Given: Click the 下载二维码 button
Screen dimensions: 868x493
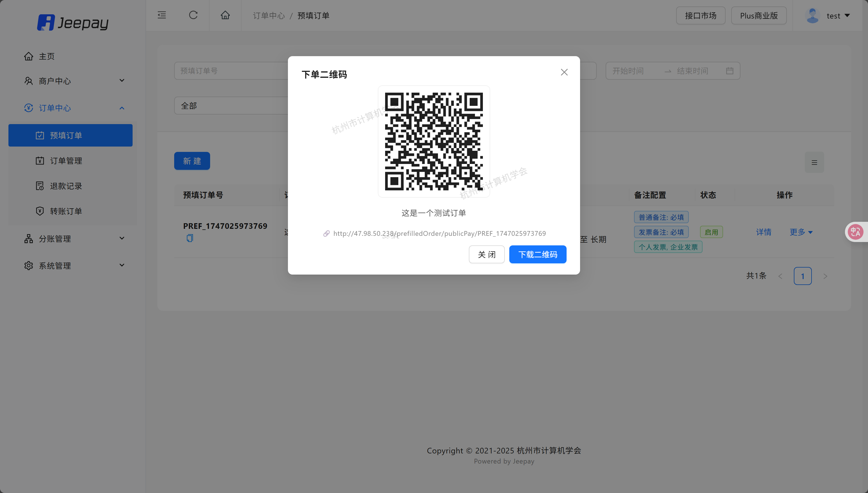Looking at the screenshot, I should tap(538, 254).
